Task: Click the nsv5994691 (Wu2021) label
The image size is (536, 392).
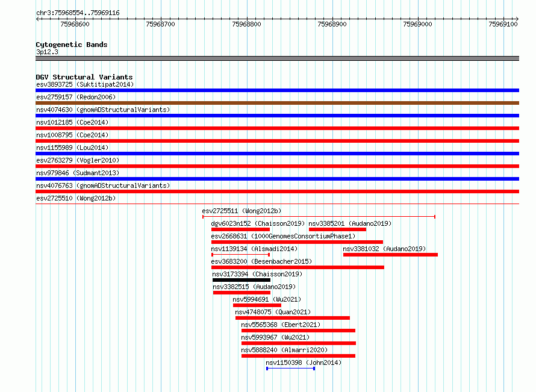Action: 267,299
